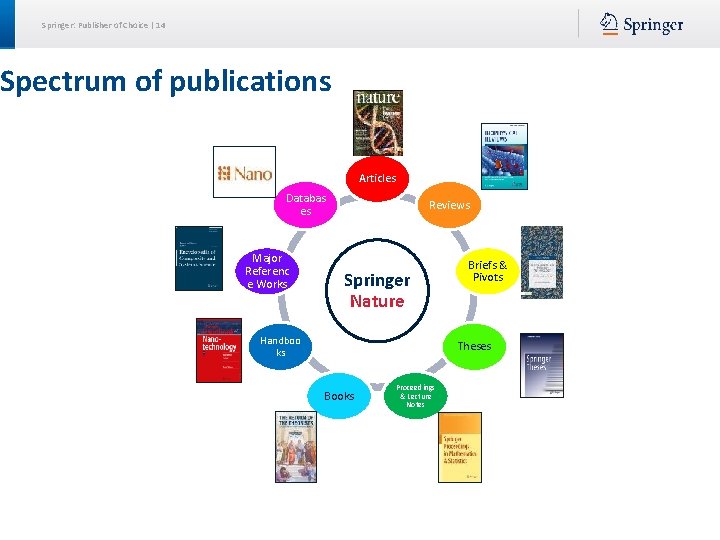Select the cyan Books bubble
Screen dimensions: 720x540
(339, 396)
